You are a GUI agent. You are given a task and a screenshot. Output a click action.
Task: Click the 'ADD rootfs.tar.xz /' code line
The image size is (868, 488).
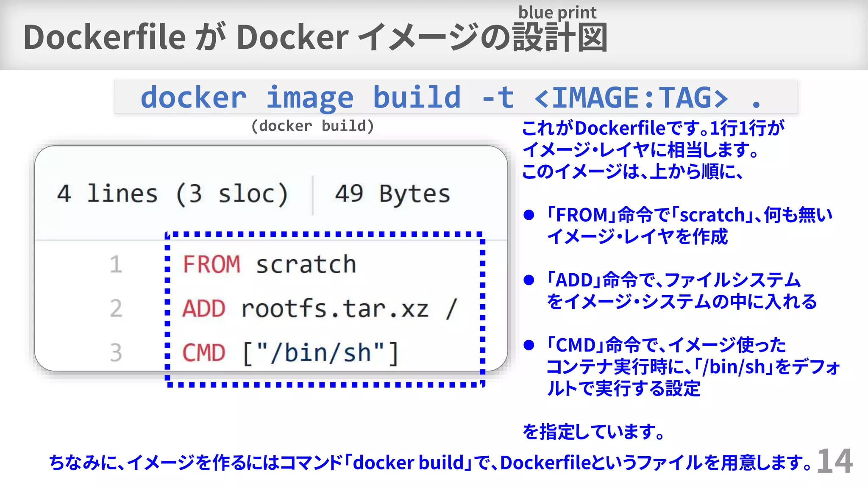(x=320, y=308)
